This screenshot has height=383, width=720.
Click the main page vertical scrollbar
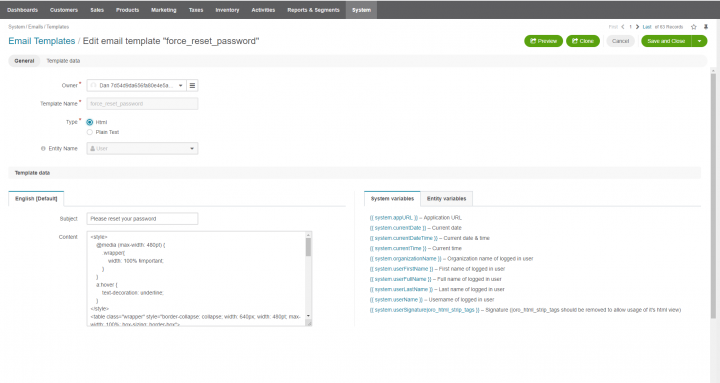[x=713, y=195]
